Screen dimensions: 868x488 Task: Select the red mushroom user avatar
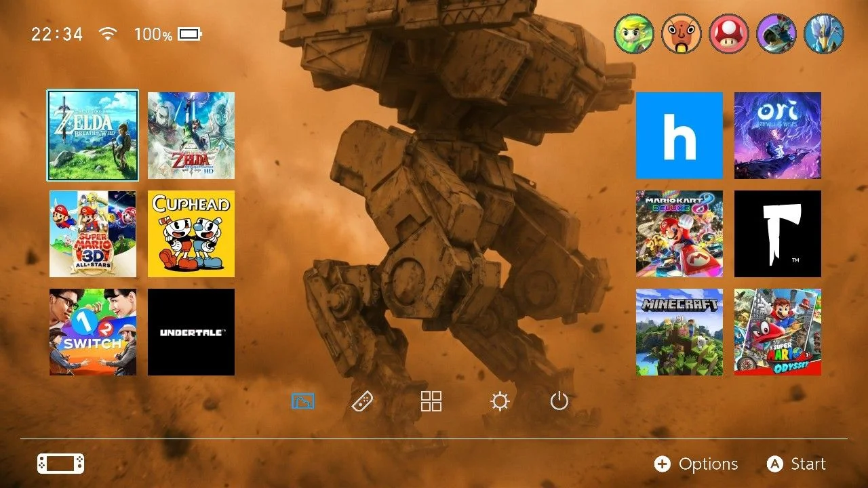point(729,34)
